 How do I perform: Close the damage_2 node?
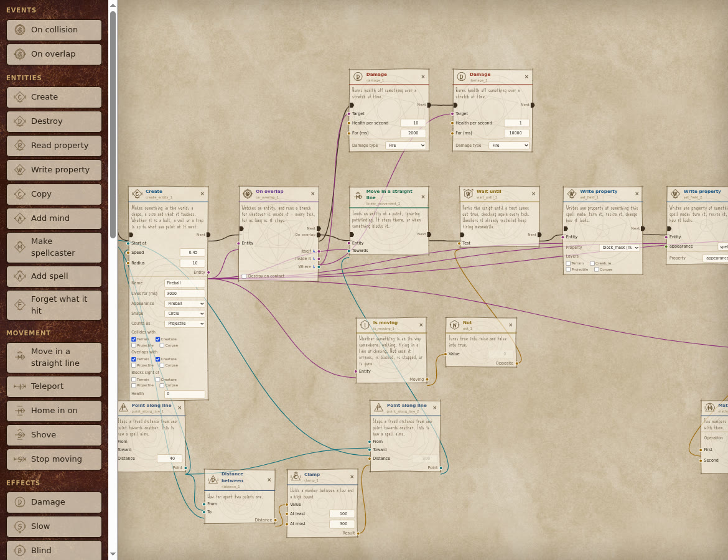[526, 77]
